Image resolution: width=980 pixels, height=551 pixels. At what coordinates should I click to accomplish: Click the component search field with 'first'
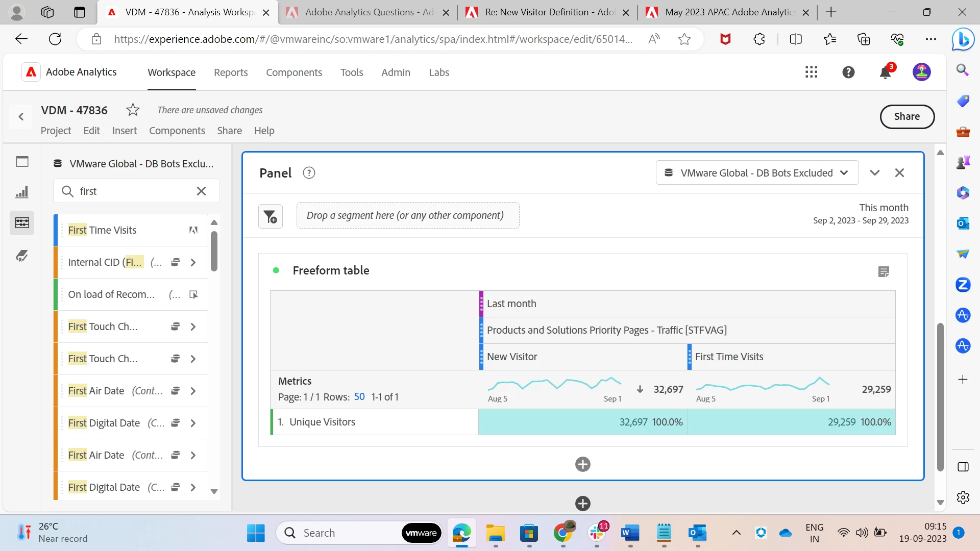134,191
